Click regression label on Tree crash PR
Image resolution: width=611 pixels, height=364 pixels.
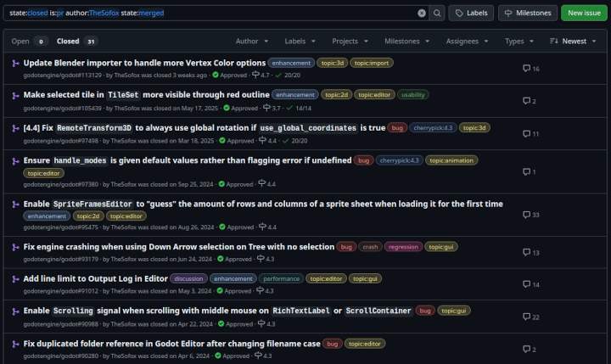(x=403, y=247)
